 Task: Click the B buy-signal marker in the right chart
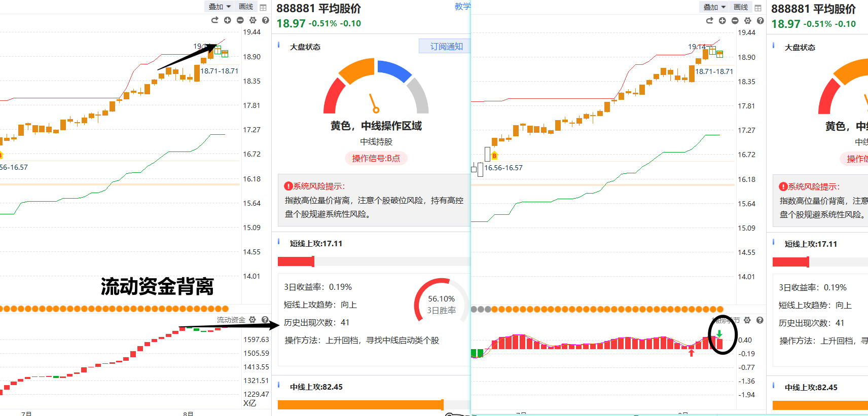[x=494, y=156]
